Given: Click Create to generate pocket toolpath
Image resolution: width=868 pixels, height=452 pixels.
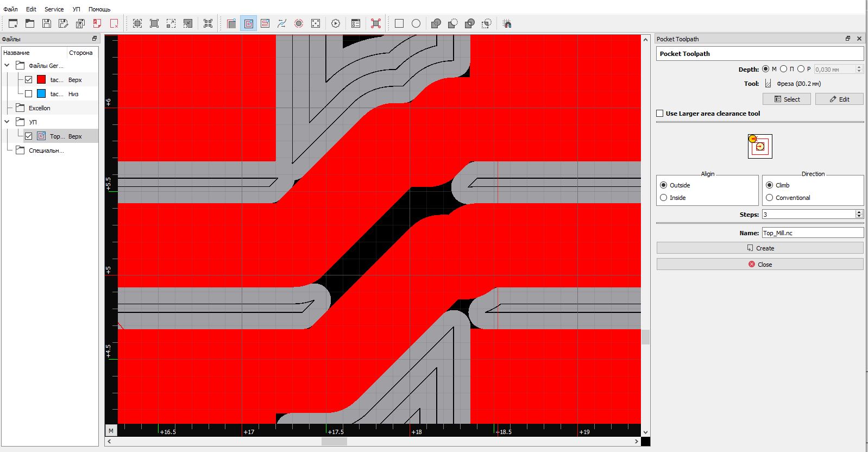Looking at the screenshot, I should 760,248.
